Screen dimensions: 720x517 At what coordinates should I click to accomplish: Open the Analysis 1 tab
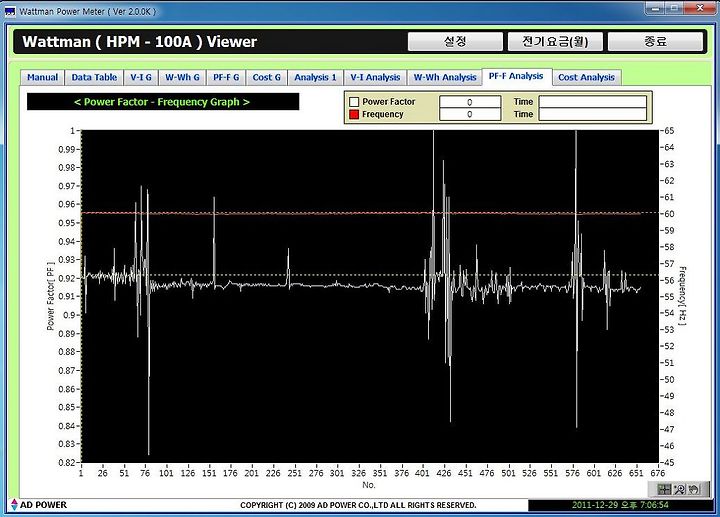[x=315, y=78]
